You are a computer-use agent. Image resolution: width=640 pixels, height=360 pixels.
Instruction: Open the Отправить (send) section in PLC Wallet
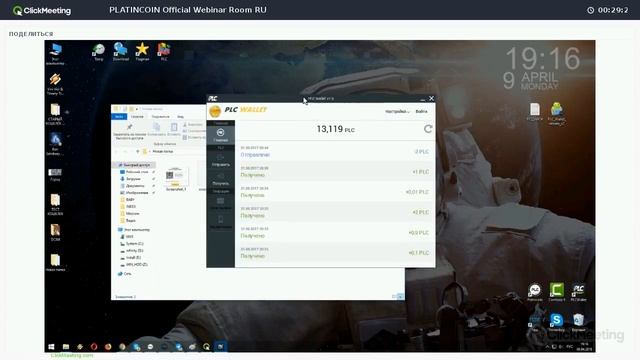click(220, 160)
